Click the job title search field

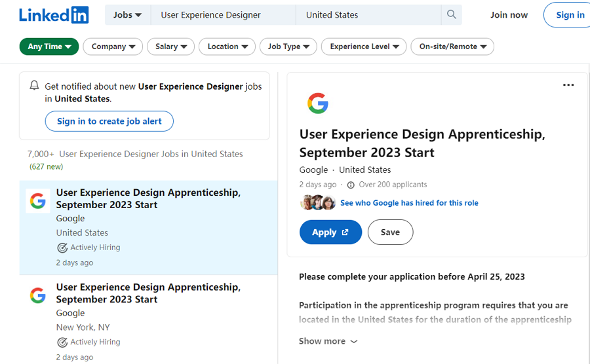point(224,15)
